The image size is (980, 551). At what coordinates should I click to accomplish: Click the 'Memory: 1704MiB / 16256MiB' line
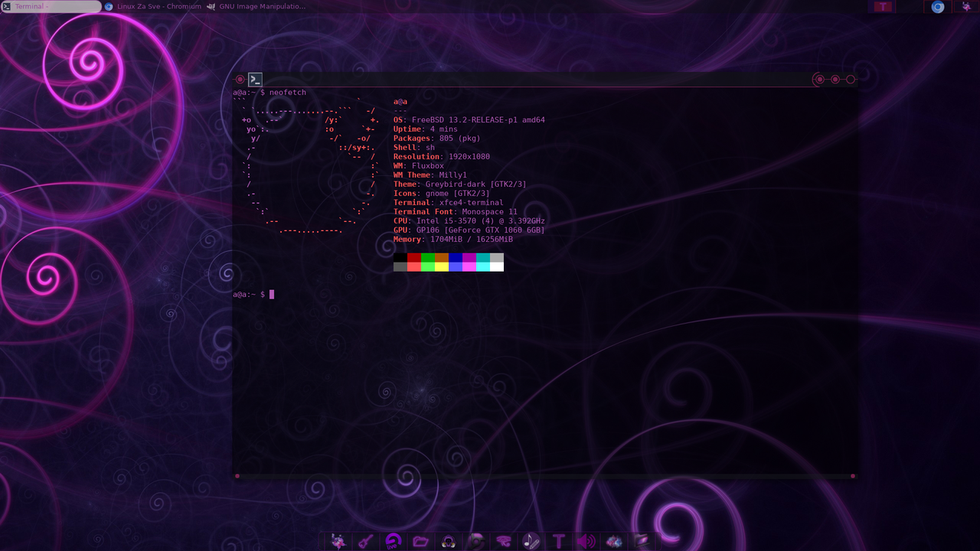pyautogui.click(x=453, y=240)
